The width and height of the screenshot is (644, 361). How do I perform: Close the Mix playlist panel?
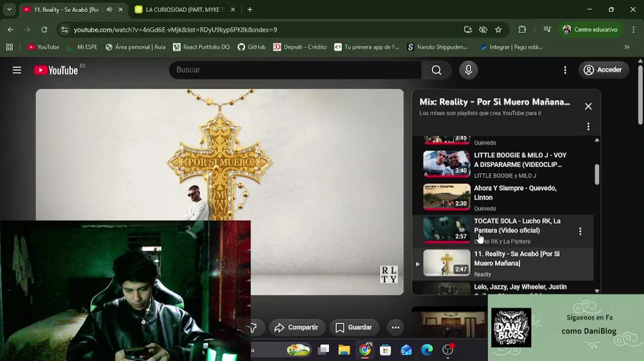pos(588,106)
